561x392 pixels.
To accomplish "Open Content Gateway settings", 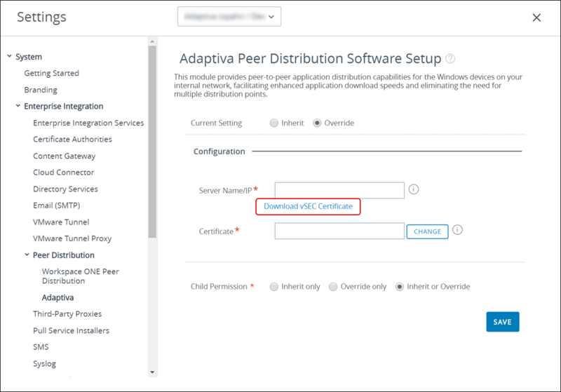I will [64, 156].
